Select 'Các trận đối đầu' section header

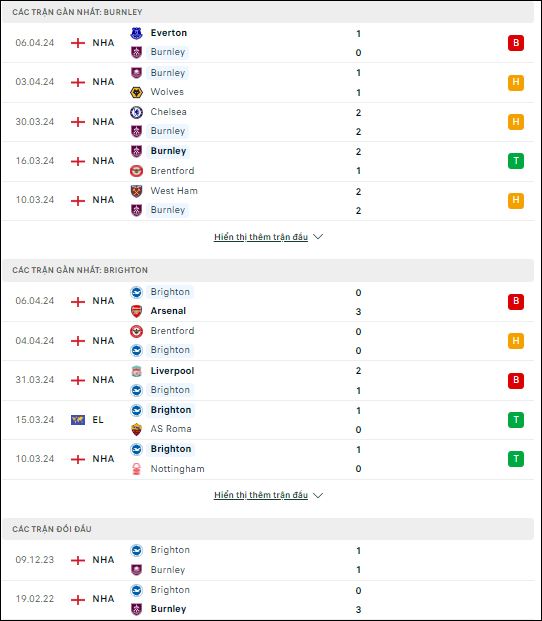268,529
